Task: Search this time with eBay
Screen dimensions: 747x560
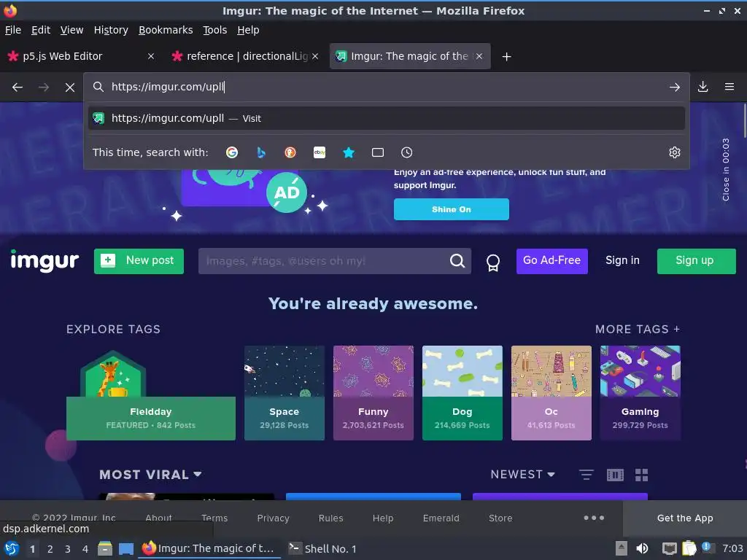Action: point(320,152)
